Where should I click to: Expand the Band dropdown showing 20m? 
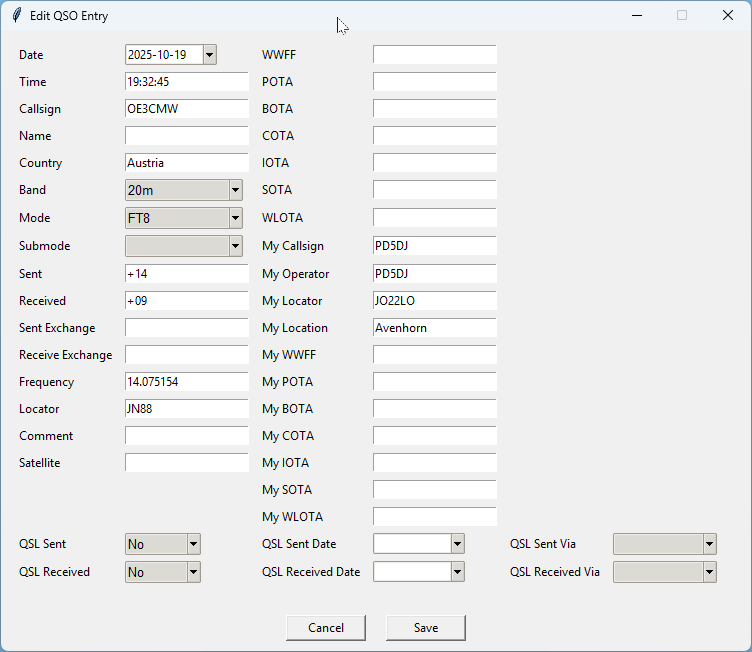pyautogui.click(x=235, y=190)
